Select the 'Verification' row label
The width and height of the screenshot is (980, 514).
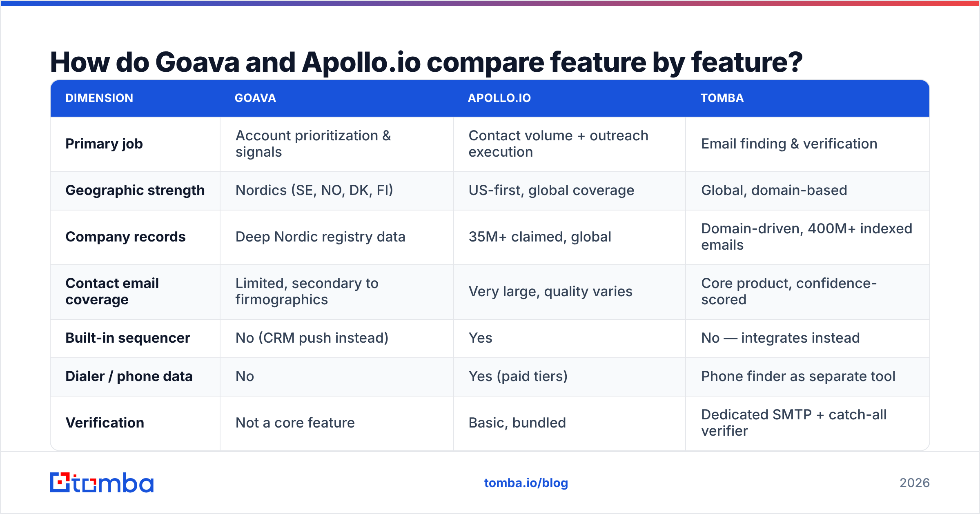click(x=105, y=423)
